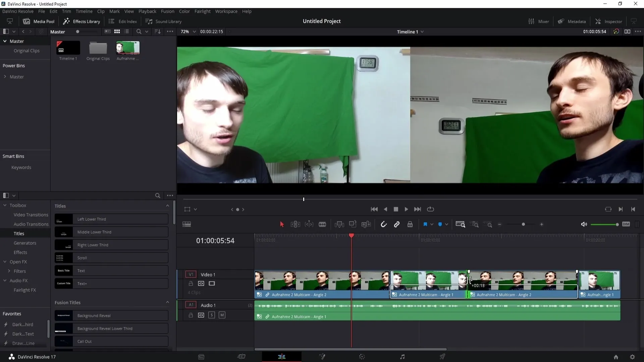Switch to the Color page icon
The width and height of the screenshot is (644, 362).
[x=362, y=357]
